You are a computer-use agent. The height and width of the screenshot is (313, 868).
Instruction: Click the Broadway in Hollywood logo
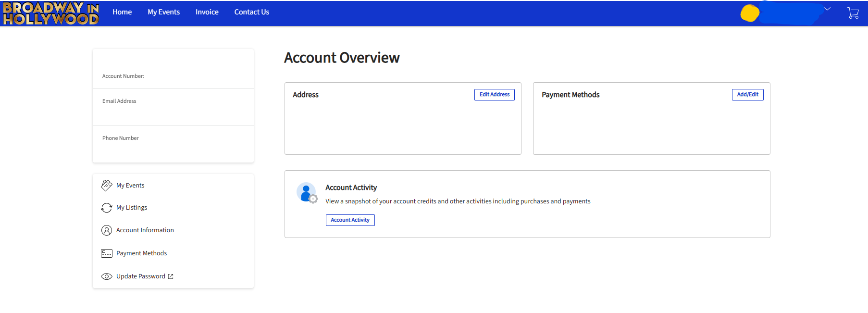51,13
